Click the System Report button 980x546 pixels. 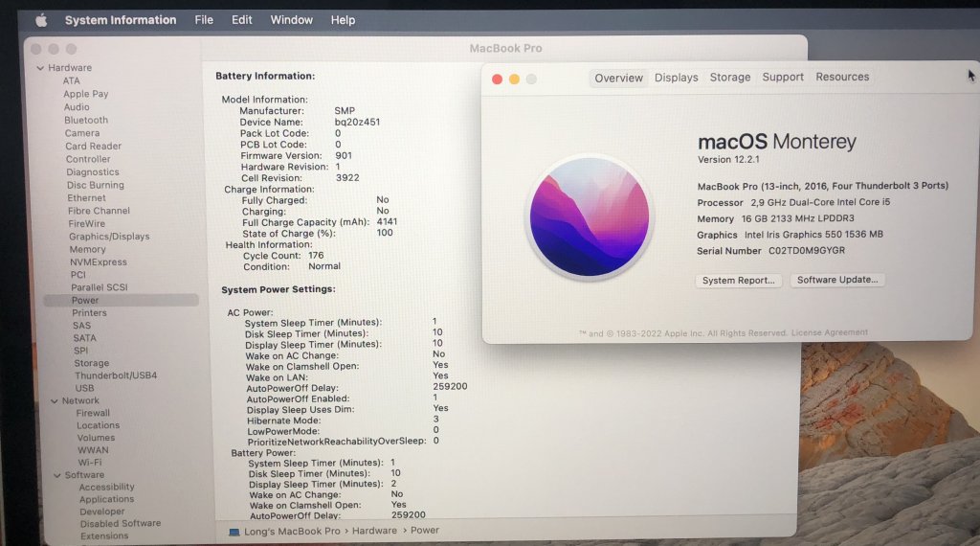pyautogui.click(x=738, y=281)
